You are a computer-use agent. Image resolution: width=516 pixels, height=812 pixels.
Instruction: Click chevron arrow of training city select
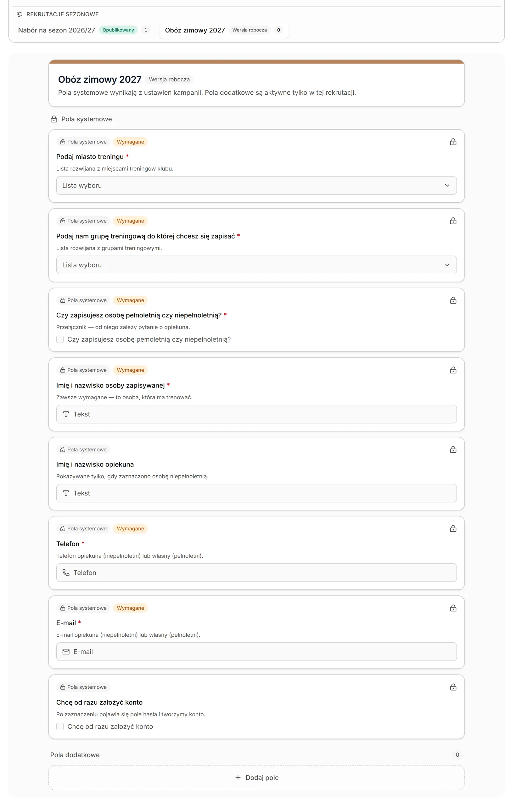tap(447, 186)
